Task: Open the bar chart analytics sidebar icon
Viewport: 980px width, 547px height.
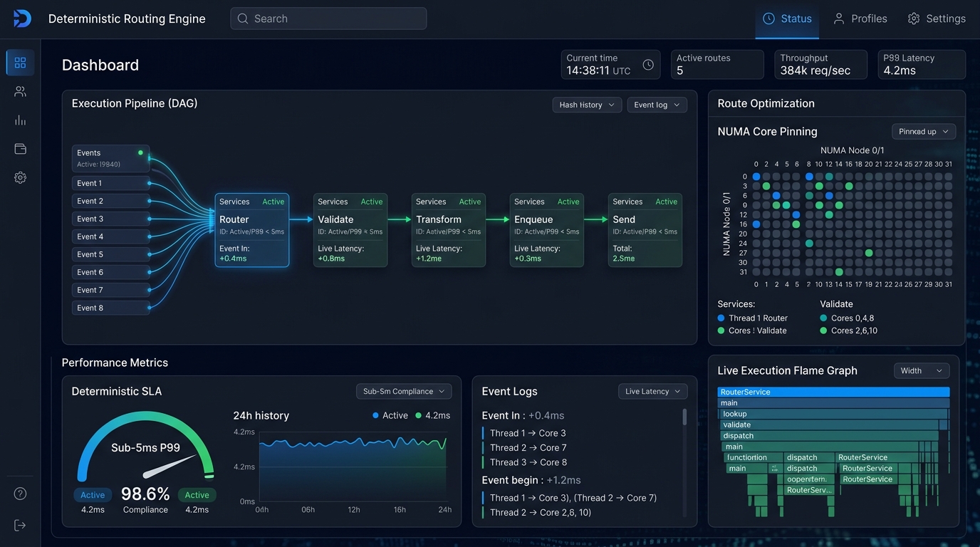Action: coord(20,120)
